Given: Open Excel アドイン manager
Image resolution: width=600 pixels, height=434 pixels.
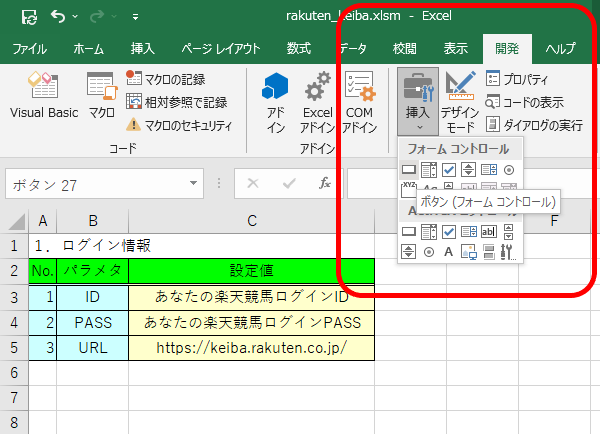Looking at the screenshot, I should point(317,102).
